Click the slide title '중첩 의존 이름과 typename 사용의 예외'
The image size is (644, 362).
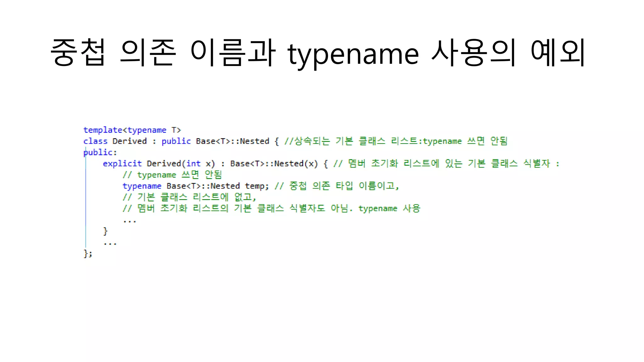click(318, 53)
